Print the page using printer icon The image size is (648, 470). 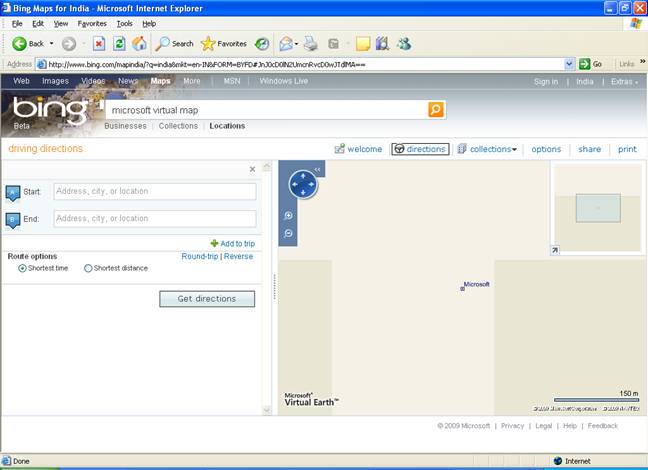pos(311,43)
